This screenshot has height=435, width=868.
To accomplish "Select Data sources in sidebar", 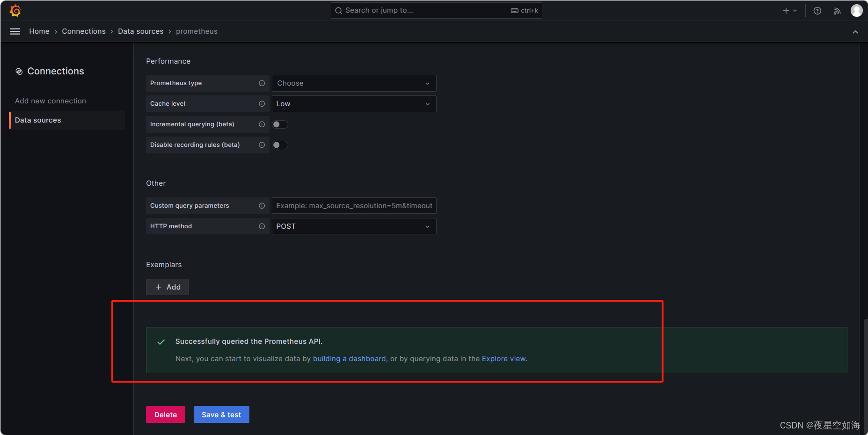I will tap(38, 120).
